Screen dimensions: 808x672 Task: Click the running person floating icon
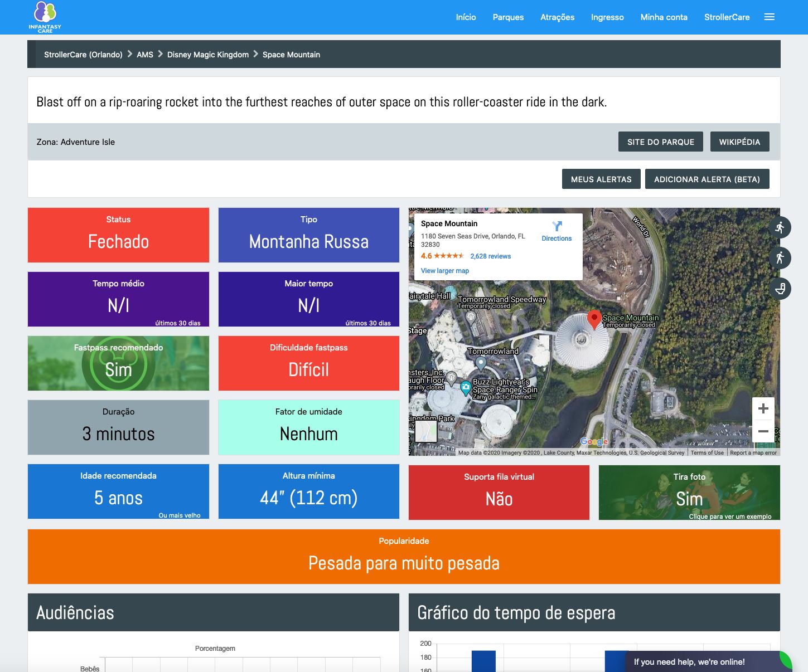point(780,227)
